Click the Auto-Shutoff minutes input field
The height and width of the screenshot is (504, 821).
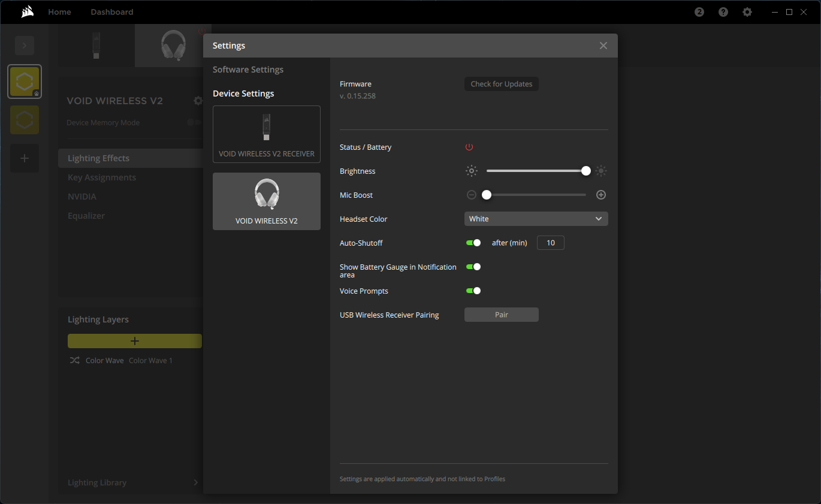[550, 243]
